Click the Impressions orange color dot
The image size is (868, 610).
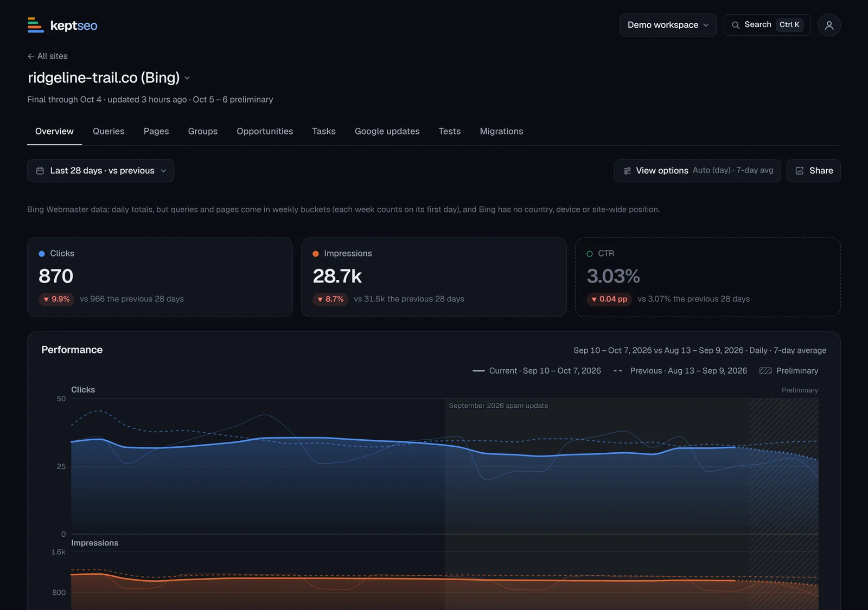(x=316, y=254)
